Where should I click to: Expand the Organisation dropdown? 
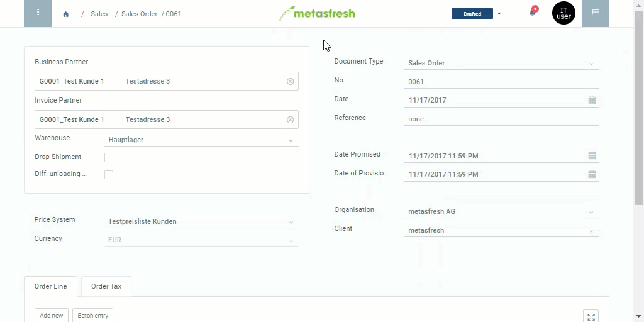[591, 213]
